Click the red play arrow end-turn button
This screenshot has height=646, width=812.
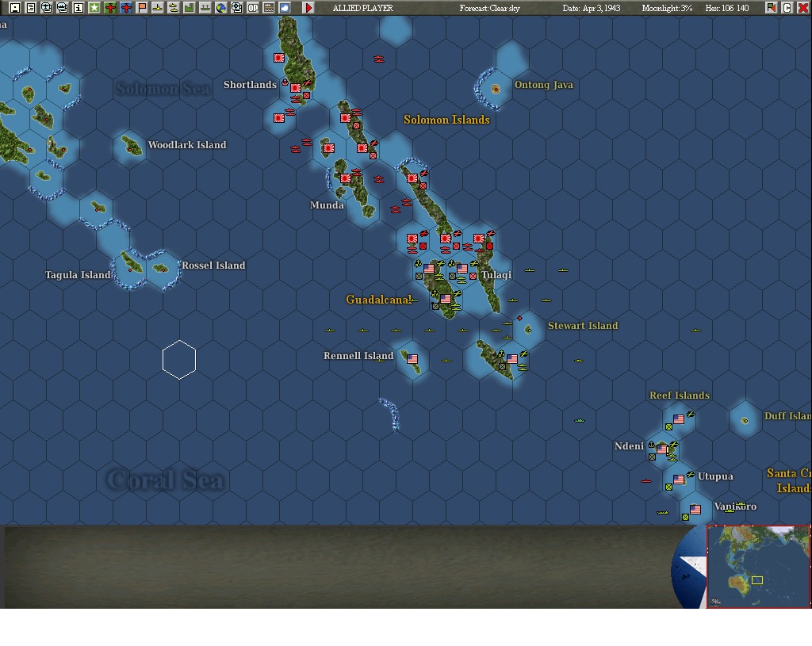(x=308, y=8)
